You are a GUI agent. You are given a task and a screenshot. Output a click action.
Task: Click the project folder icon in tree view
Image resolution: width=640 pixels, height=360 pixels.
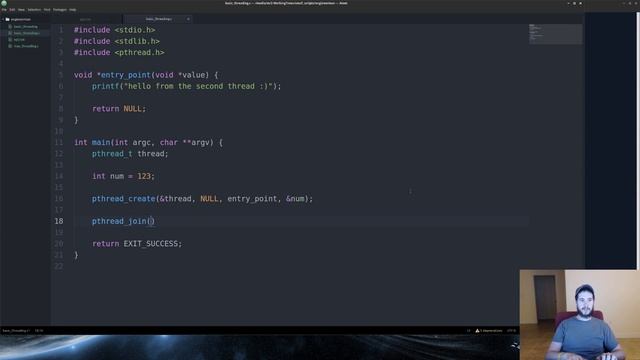point(7,19)
